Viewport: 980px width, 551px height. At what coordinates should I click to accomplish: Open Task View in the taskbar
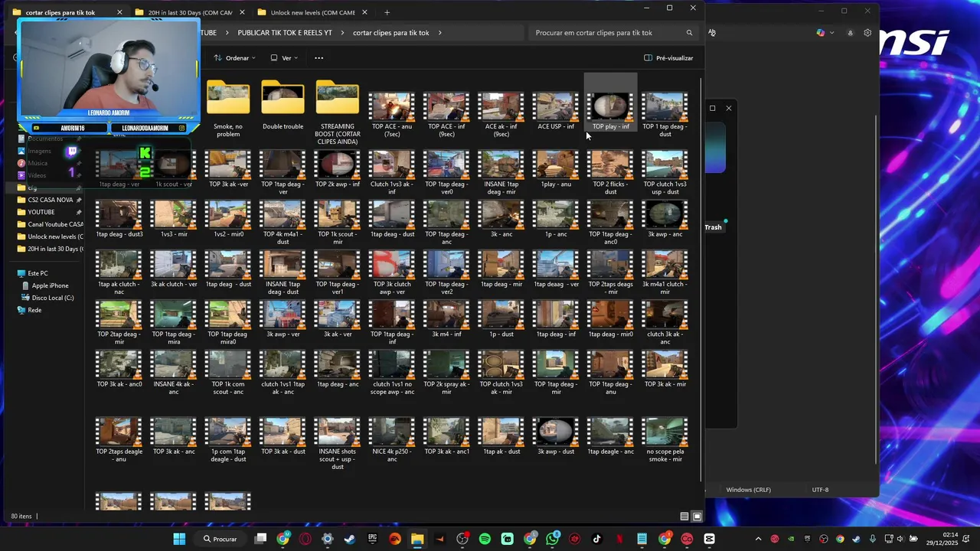pyautogui.click(x=260, y=539)
